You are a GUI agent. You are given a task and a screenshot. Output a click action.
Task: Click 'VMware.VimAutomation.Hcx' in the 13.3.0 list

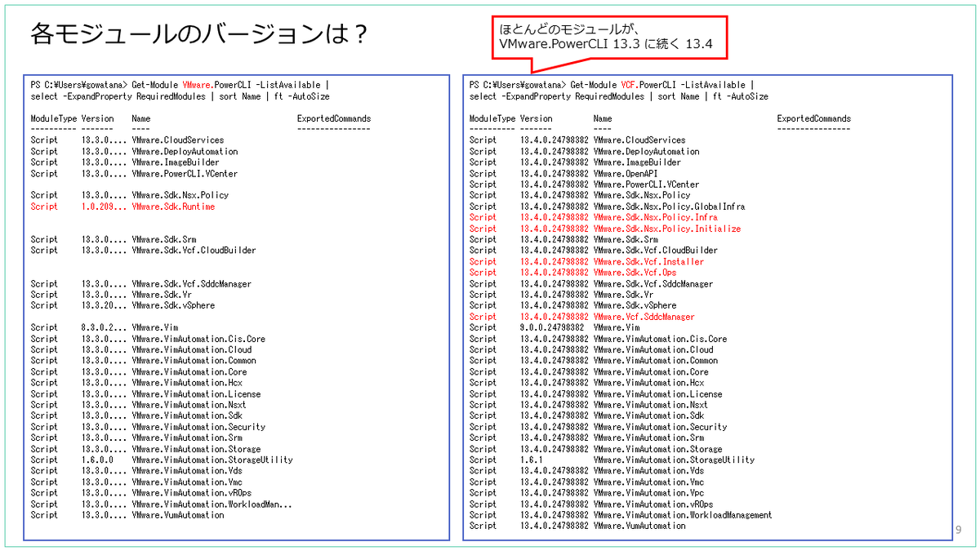pyautogui.click(x=185, y=383)
